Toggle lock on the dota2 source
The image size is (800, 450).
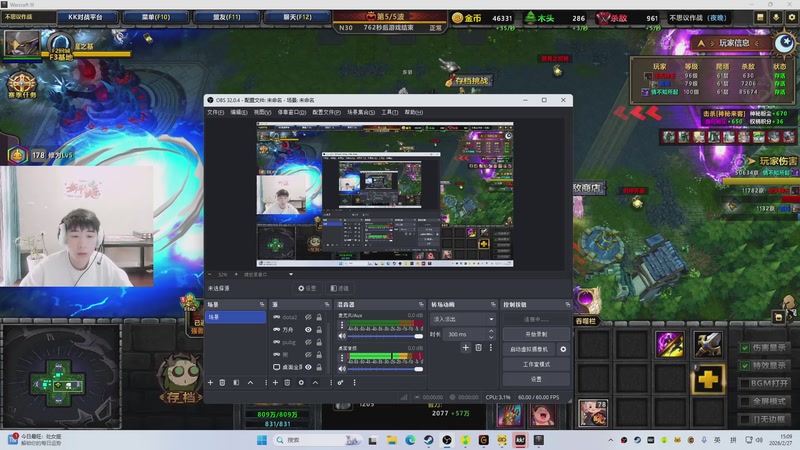(x=319, y=317)
